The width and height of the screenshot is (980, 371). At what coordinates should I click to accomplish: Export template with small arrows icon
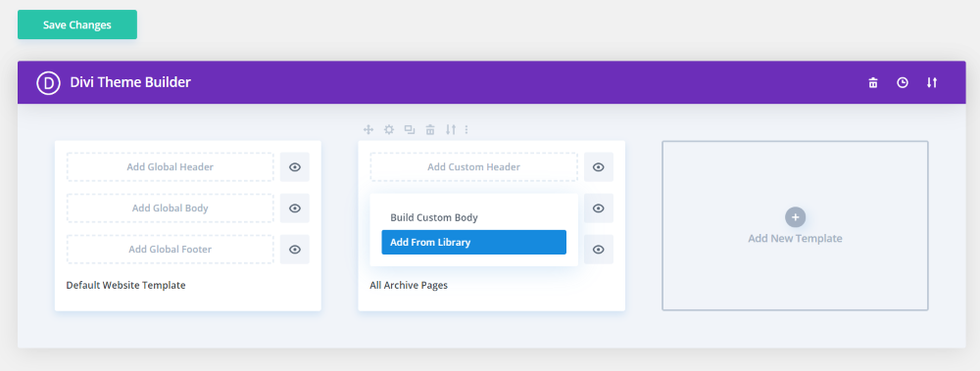coord(451,129)
